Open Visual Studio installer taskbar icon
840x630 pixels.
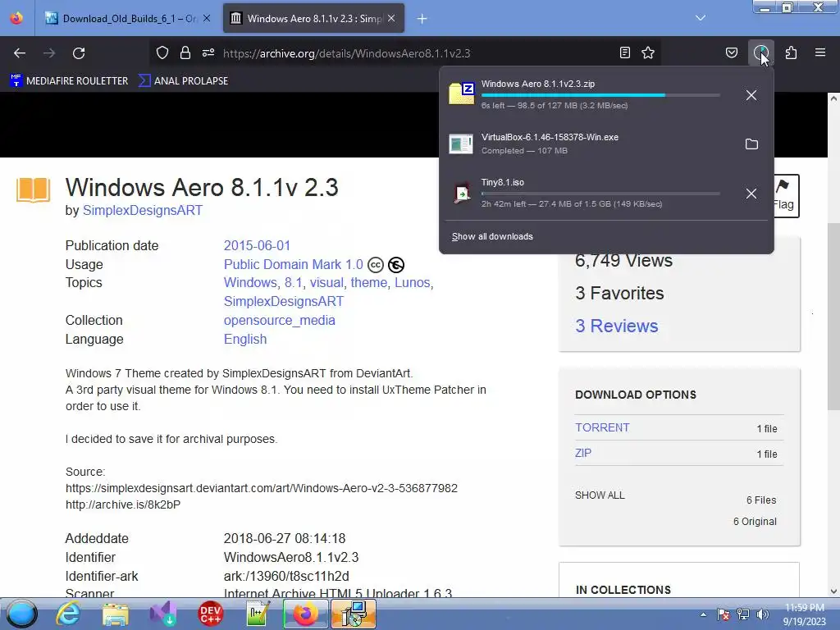tap(163, 614)
